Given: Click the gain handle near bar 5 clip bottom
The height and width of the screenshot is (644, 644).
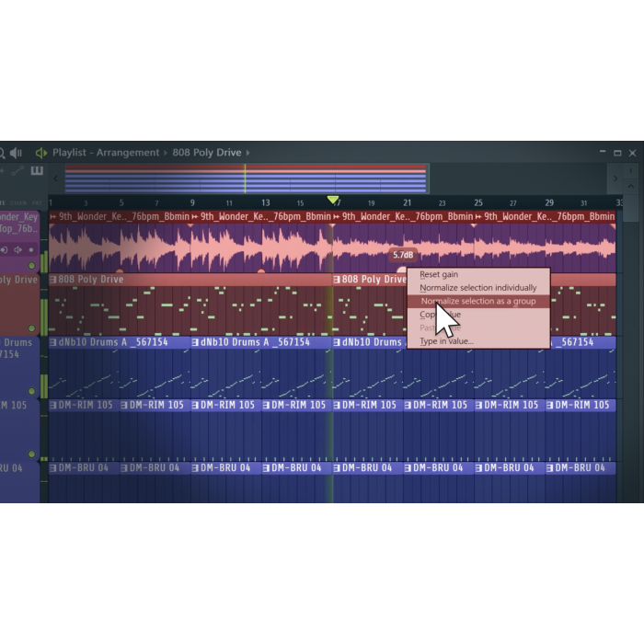Looking at the screenshot, I should (120, 270).
